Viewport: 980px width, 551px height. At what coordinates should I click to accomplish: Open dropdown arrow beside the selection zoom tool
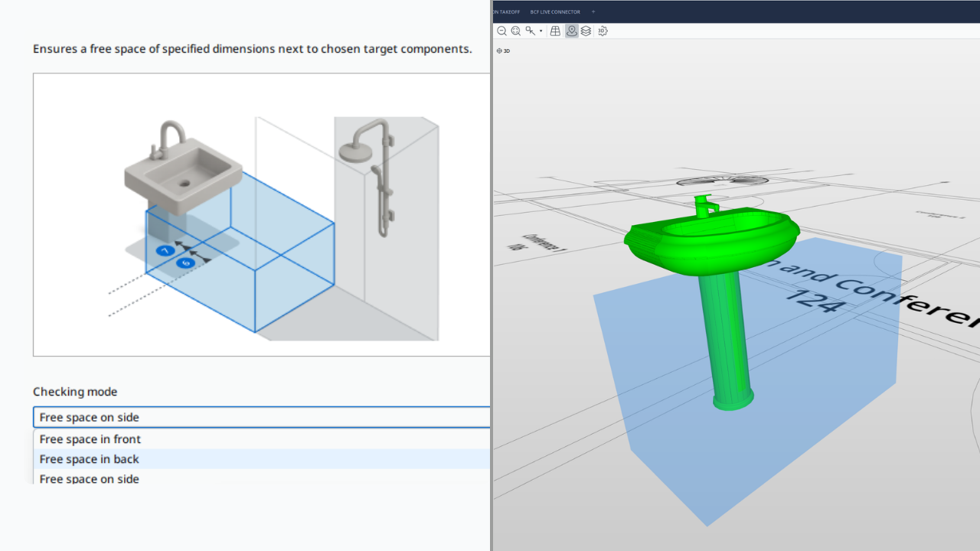click(x=541, y=31)
